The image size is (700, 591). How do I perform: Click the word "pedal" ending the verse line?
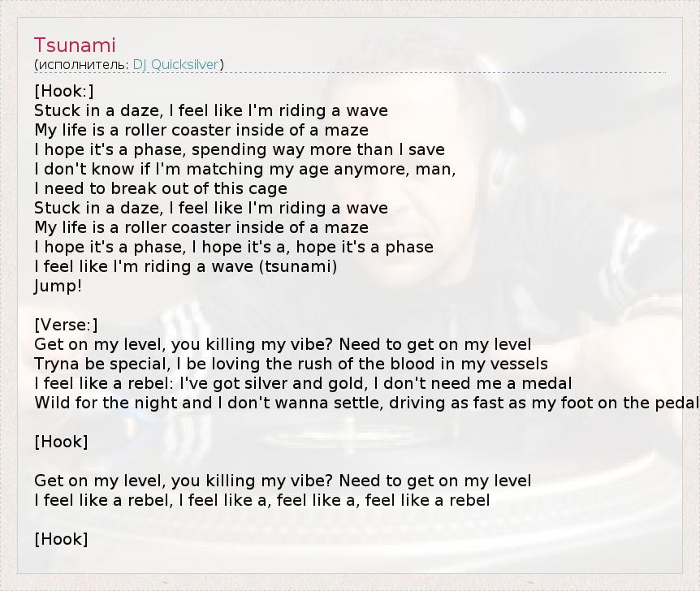tap(680, 403)
